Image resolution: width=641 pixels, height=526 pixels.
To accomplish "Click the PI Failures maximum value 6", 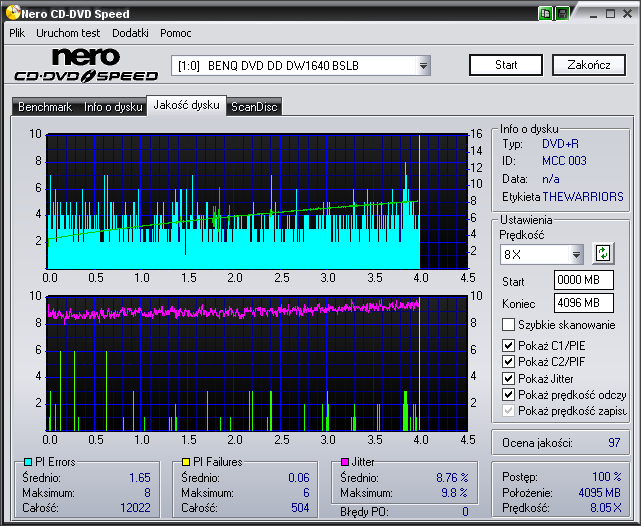I will coord(306,493).
